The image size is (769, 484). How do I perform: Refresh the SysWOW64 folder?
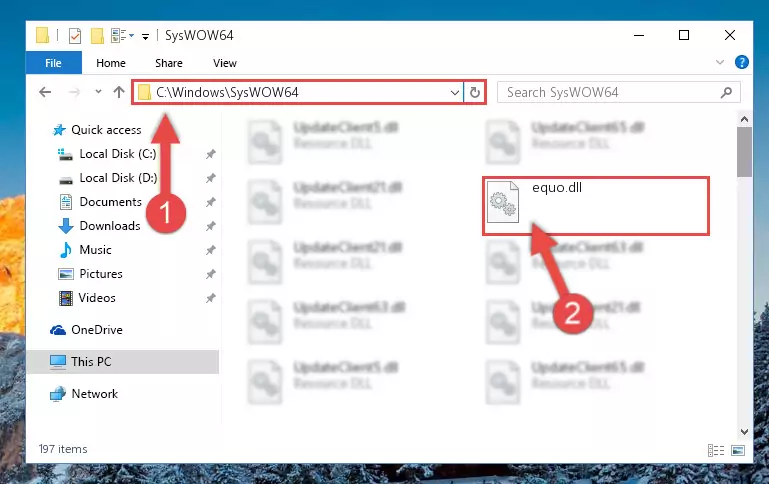(x=475, y=92)
